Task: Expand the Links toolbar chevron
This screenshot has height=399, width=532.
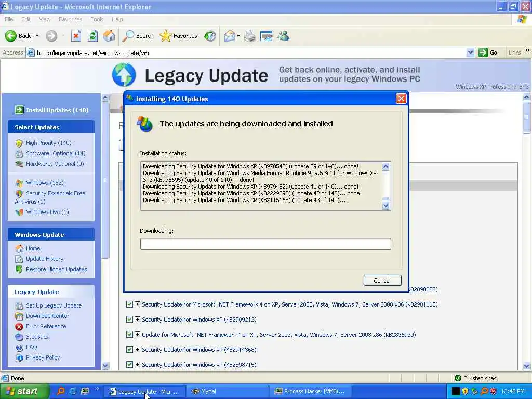Action: tap(528, 50)
